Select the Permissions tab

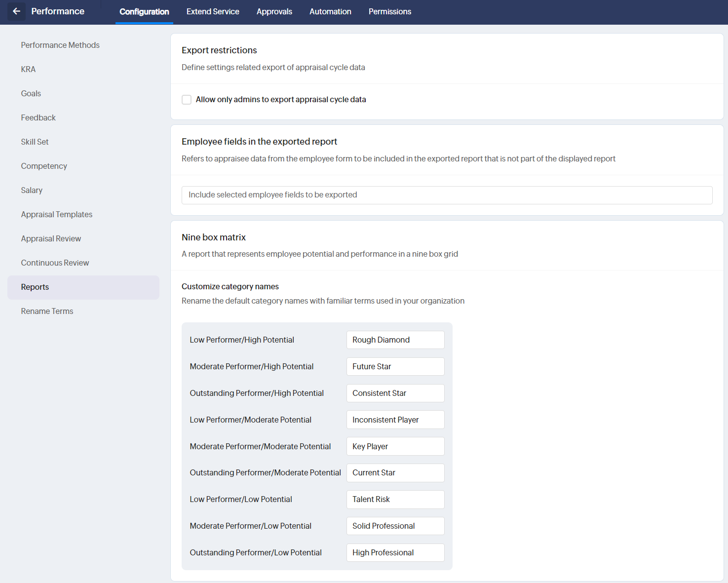click(389, 12)
